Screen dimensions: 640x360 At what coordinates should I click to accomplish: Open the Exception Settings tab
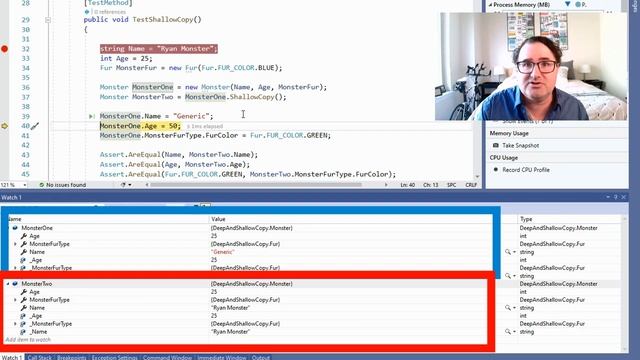[x=114, y=358]
